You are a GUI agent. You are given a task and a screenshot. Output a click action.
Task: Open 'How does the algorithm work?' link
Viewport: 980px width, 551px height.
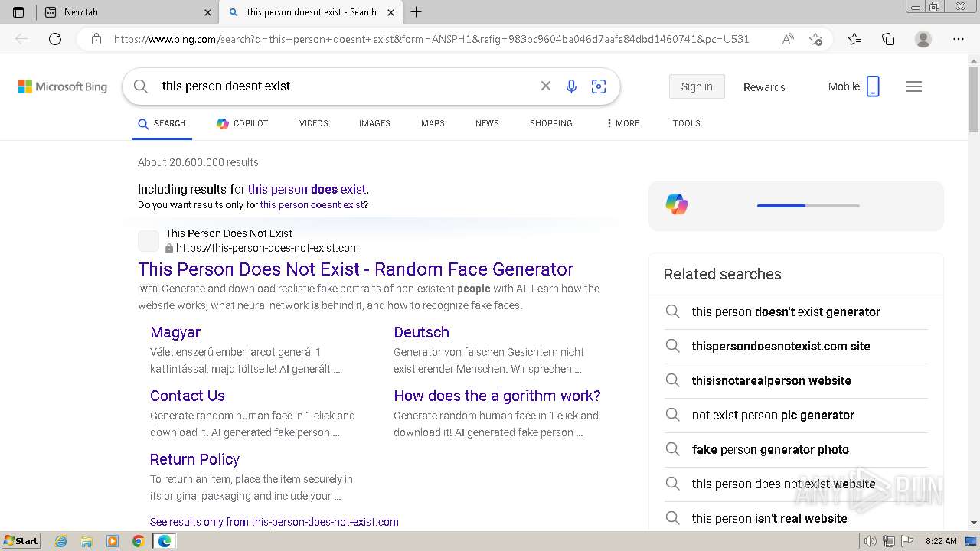pos(497,396)
